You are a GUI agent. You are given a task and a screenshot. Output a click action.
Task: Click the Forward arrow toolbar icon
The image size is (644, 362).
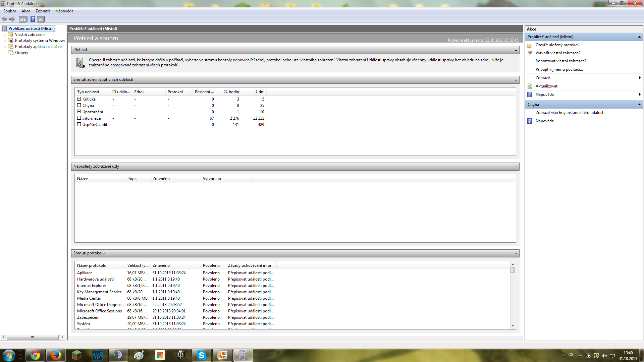pyautogui.click(x=12, y=19)
